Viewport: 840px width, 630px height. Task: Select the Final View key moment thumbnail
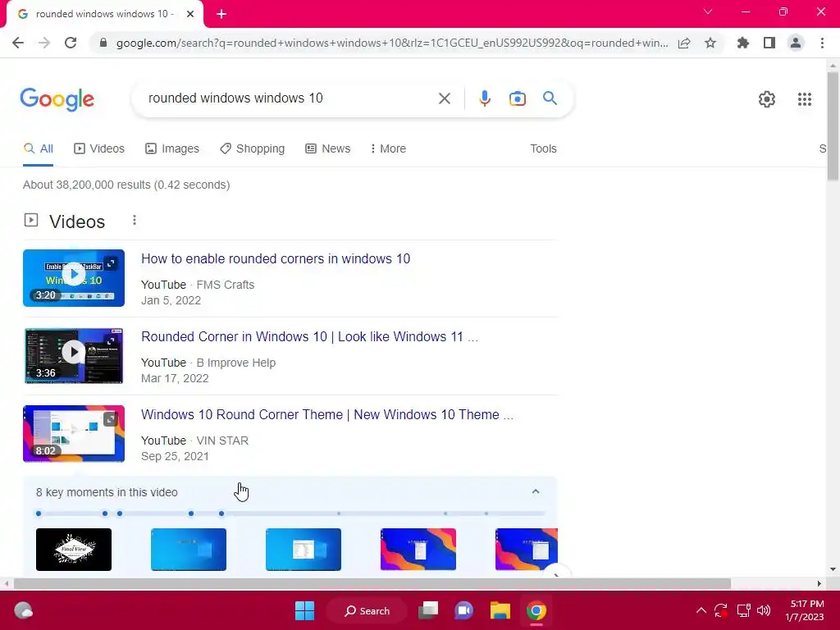tap(74, 550)
